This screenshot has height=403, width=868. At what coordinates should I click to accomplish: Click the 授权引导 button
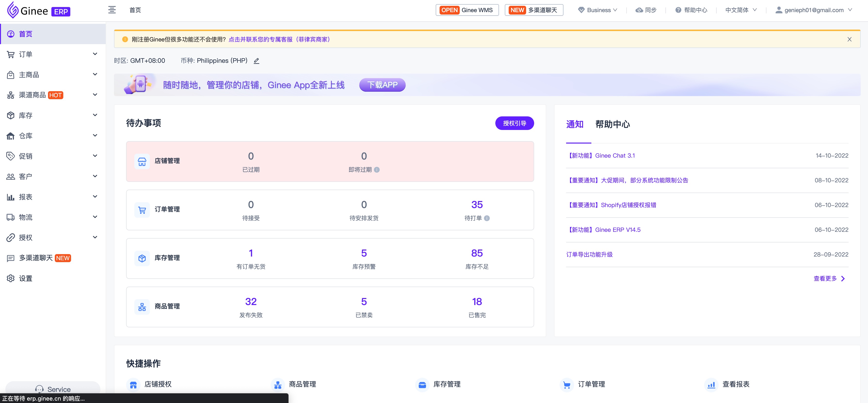pyautogui.click(x=514, y=123)
